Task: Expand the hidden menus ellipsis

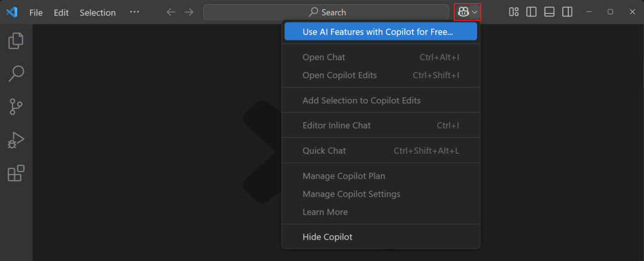Action: pos(134,13)
